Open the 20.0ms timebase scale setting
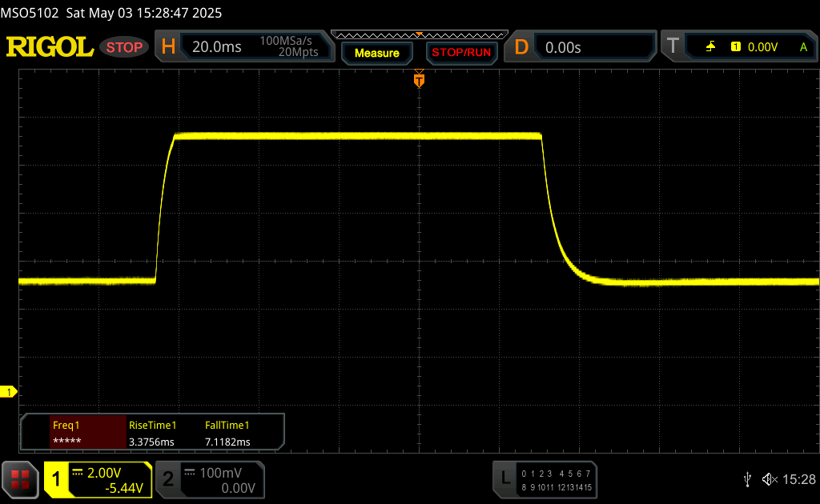 coord(217,47)
